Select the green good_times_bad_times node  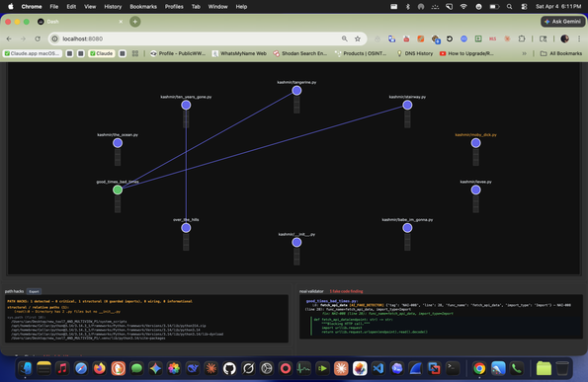(118, 190)
